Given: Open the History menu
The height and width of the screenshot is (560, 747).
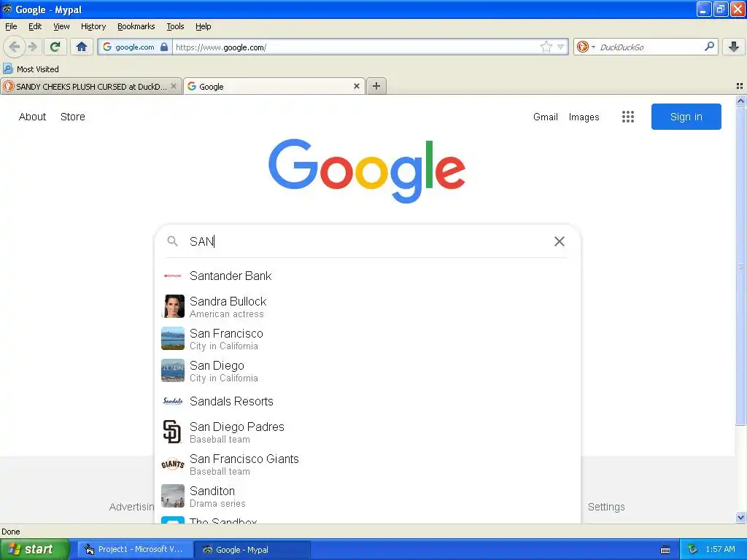Looking at the screenshot, I should [x=93, y=26].
